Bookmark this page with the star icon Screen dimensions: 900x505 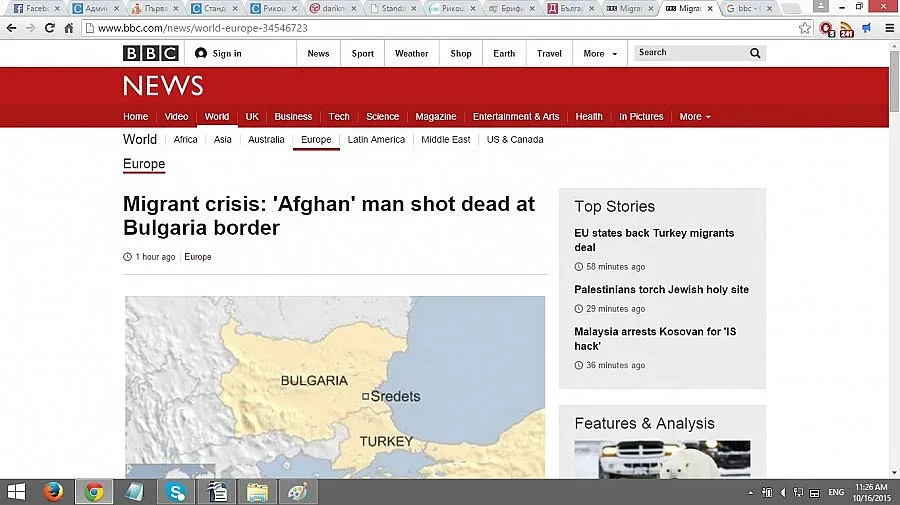pos(805,28)
